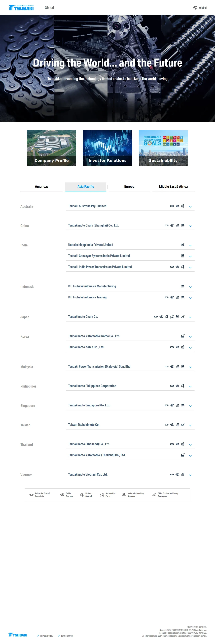215x644 pixels.
Task: Expand the Taiwan Tsubakimoto Co. details
Action: click(x=190, y=425)
